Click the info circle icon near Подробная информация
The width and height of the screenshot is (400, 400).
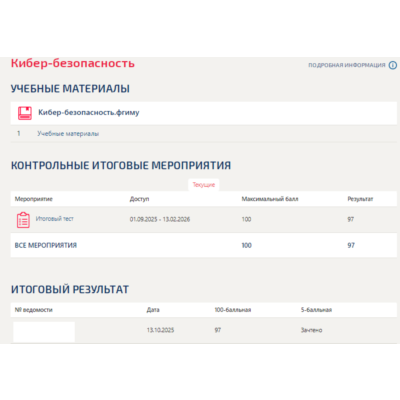click(x=393, y=65)
